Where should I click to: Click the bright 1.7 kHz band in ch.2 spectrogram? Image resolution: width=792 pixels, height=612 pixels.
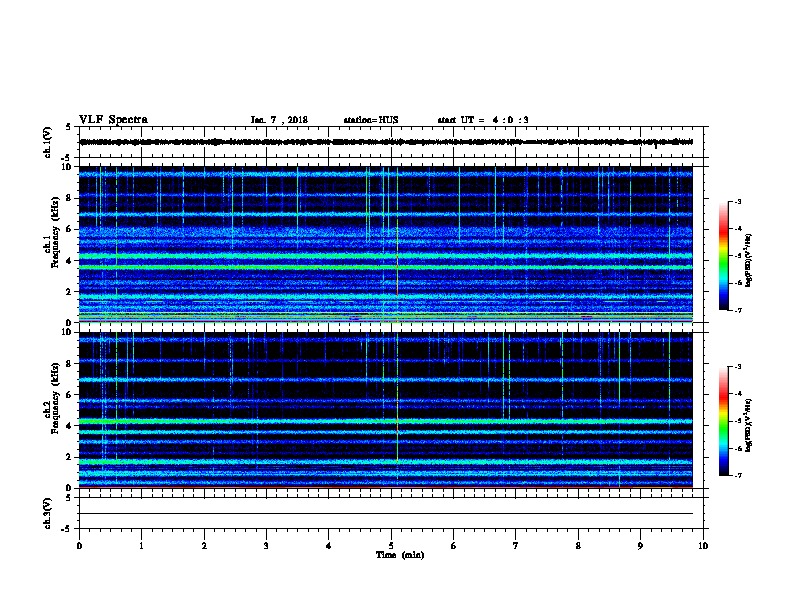386,462
